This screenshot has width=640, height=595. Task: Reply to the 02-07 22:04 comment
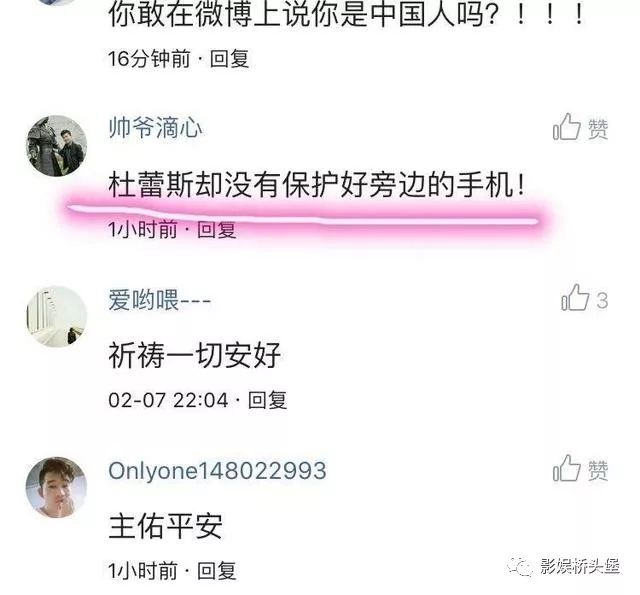click(267, 400)
